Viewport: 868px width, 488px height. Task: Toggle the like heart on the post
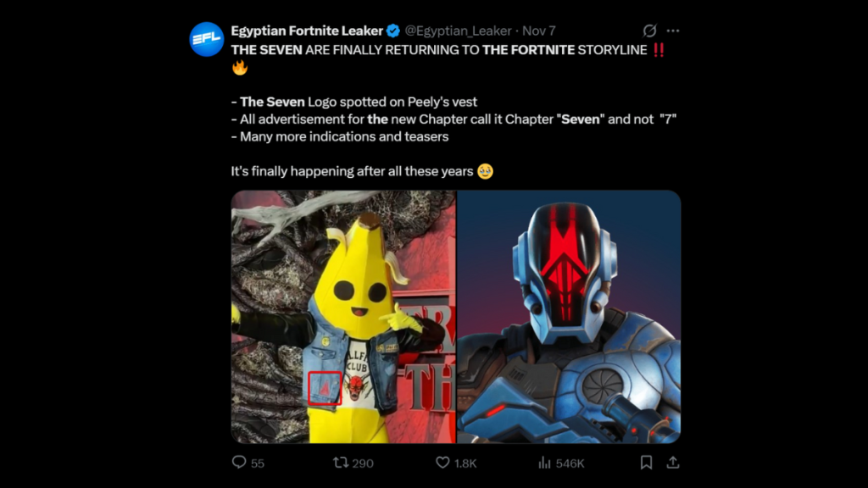441,463
